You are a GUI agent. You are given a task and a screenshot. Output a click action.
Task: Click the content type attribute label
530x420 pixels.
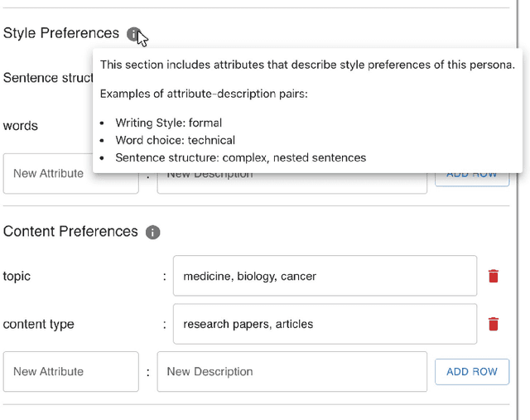click(x=39, y=324)
